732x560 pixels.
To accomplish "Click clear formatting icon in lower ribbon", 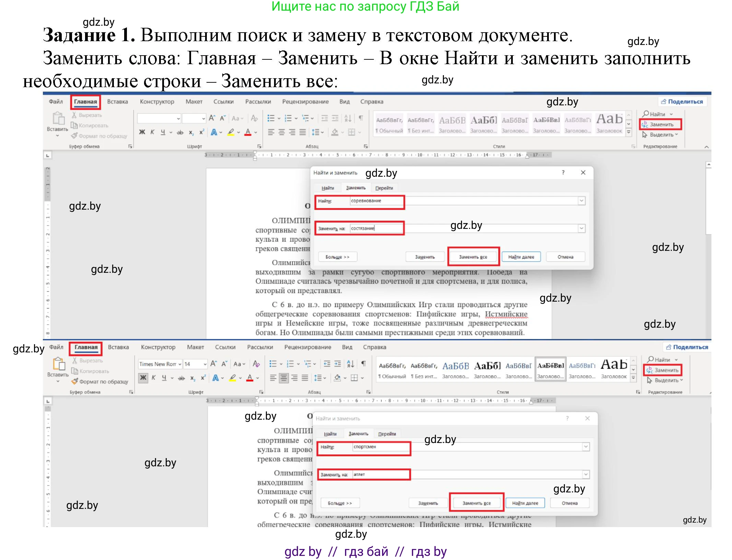I will pos(256,364).
